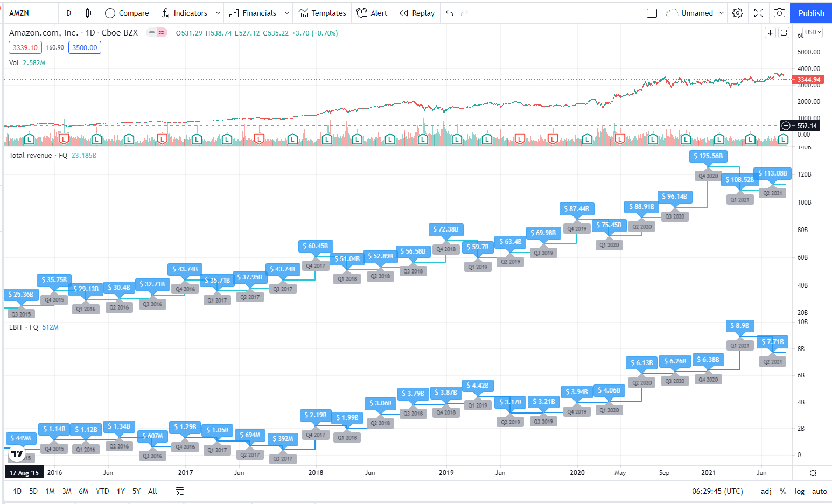Click the $8.9B EBIT label
This screenshot has height=504, width=832.
[740, 325]
